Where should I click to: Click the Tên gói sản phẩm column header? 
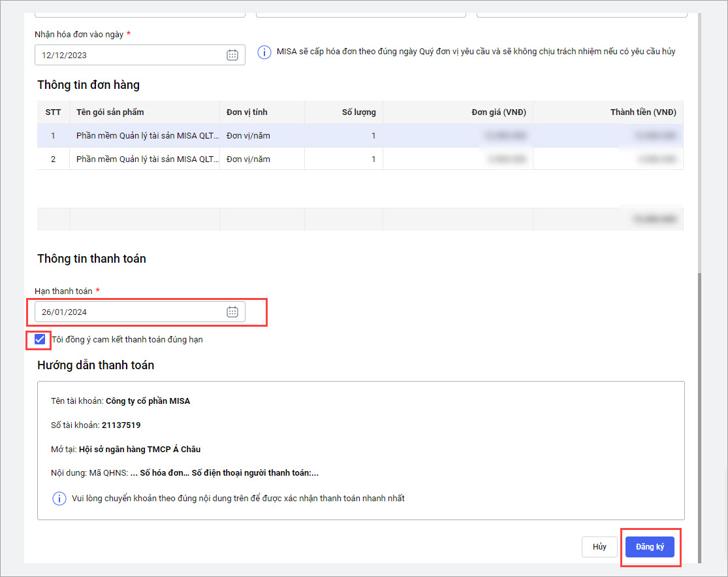point(110,112)
